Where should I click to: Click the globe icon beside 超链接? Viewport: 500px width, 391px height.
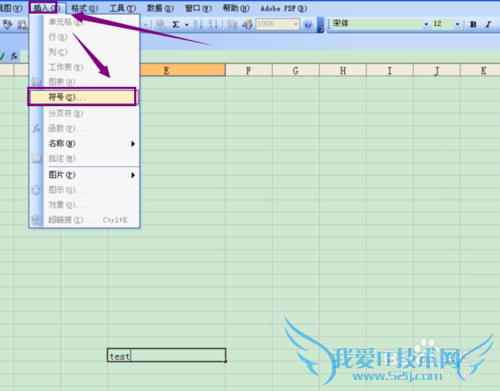[x=36, y=220]
